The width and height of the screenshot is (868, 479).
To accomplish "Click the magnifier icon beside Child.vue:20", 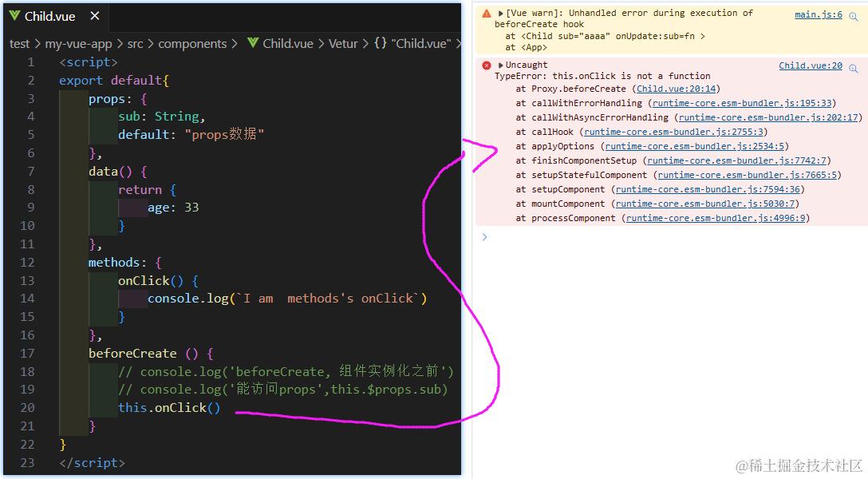I will [854, 68].
